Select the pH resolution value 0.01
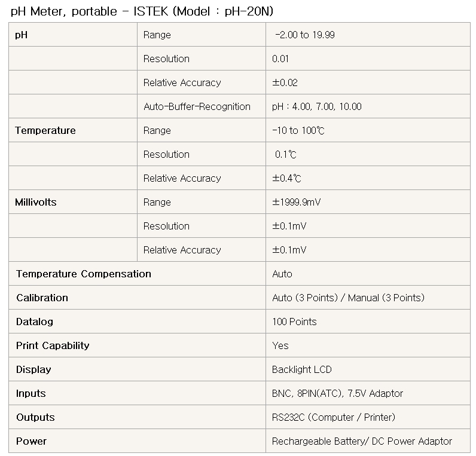The image size is (476, 456). (x=280, y=59)
